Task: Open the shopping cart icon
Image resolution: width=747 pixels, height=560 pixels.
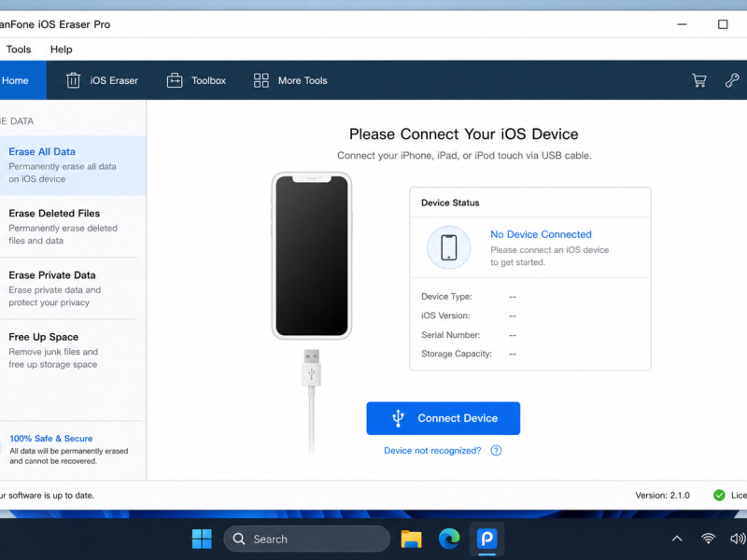Action: tap(698, 80)
